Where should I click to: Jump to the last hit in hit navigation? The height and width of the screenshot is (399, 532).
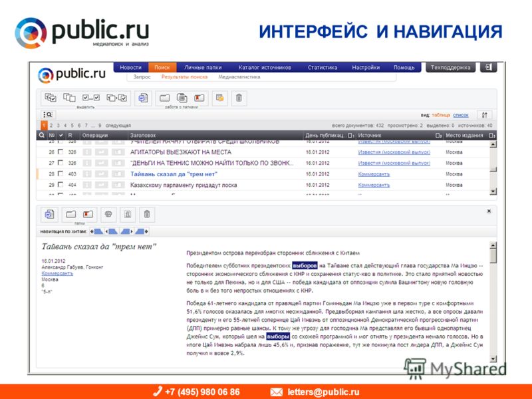[x=142, y=231]
